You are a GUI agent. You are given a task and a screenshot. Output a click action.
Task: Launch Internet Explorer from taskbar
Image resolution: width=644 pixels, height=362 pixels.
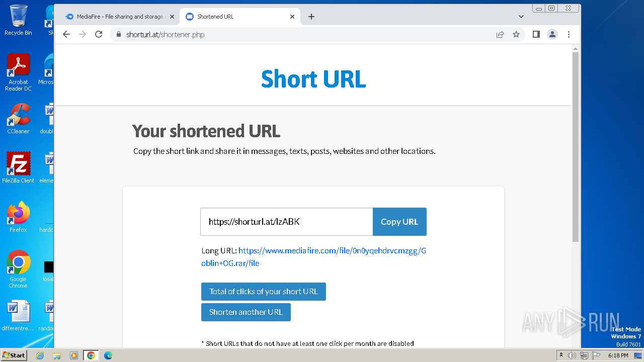(x=40, y=355)
